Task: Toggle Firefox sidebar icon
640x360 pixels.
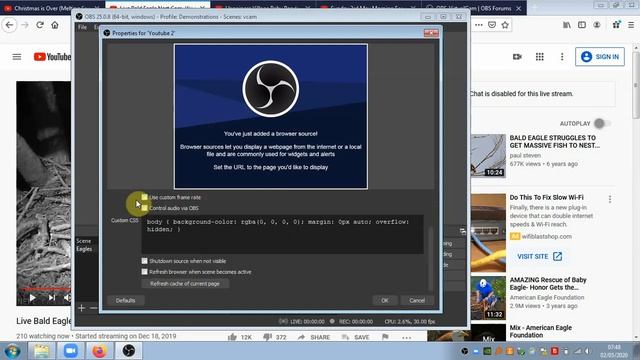Action: [x=582, y=25]
